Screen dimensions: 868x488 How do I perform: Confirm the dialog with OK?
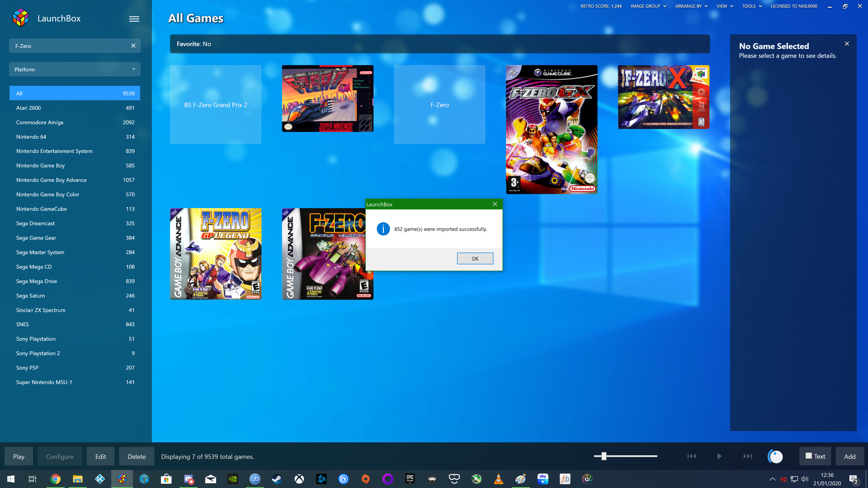tap(475, 258)
